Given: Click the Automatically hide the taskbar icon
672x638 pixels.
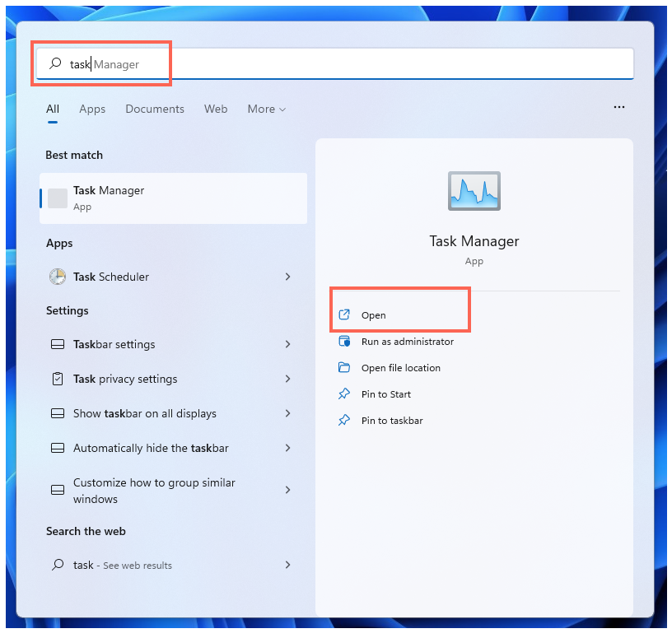Looking at the screenshot, I should pyautogui.click(x=58, y=448).
